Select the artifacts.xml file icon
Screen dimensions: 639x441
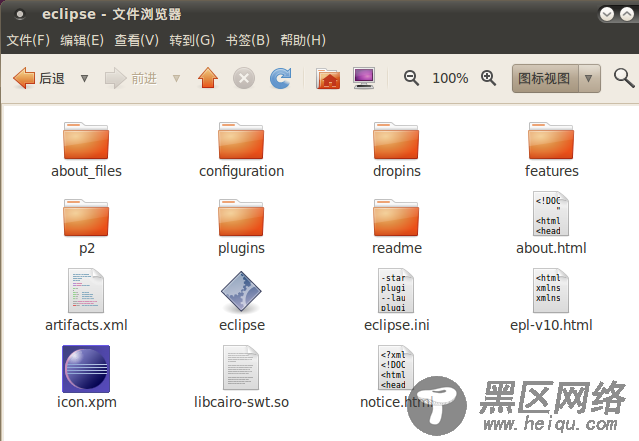click(86, 291)
